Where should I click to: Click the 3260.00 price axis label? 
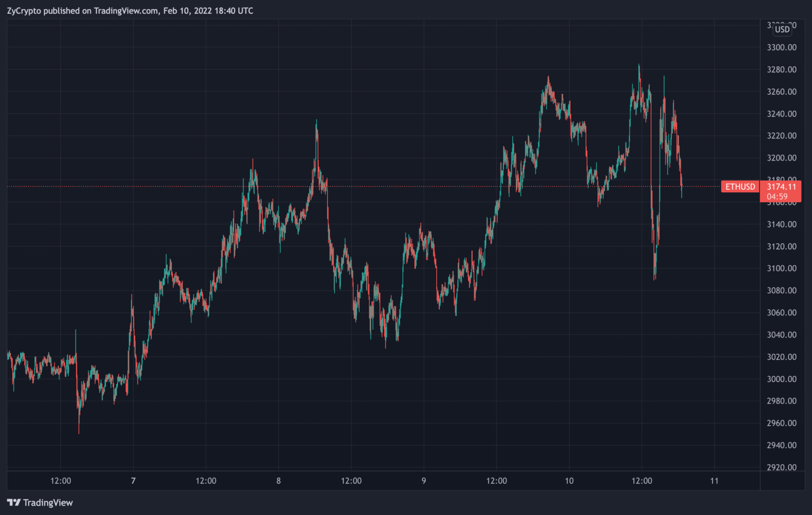pos(781,91)
